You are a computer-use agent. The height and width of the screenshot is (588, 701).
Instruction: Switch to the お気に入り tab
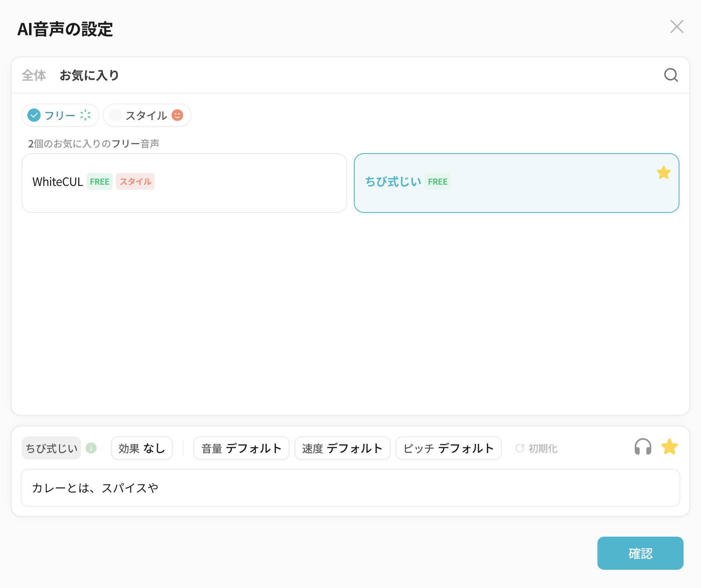[89, 75]
